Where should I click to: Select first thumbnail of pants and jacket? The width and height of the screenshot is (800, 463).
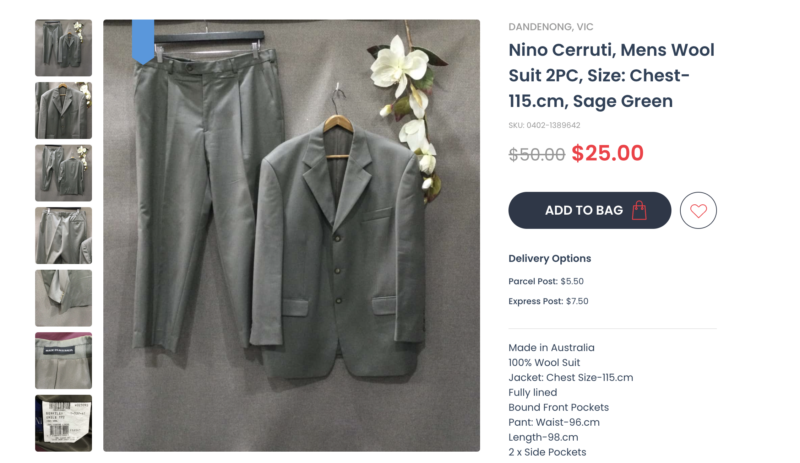[x=63, y=48]
